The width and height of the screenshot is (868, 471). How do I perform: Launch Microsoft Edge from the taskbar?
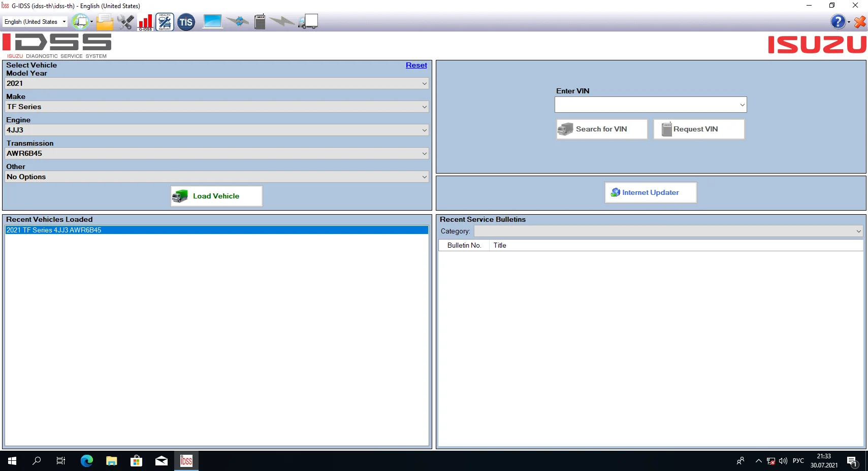[87, 461]
